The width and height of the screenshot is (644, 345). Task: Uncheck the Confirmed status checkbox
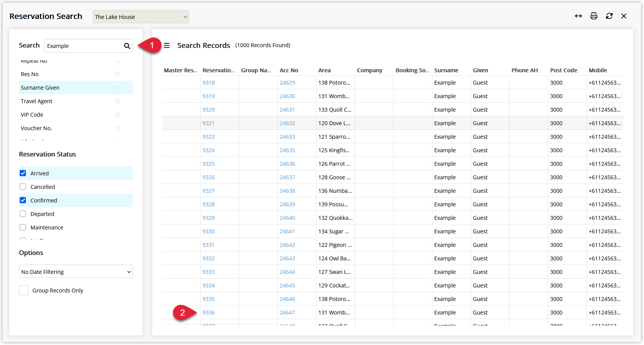click(23, 200)
